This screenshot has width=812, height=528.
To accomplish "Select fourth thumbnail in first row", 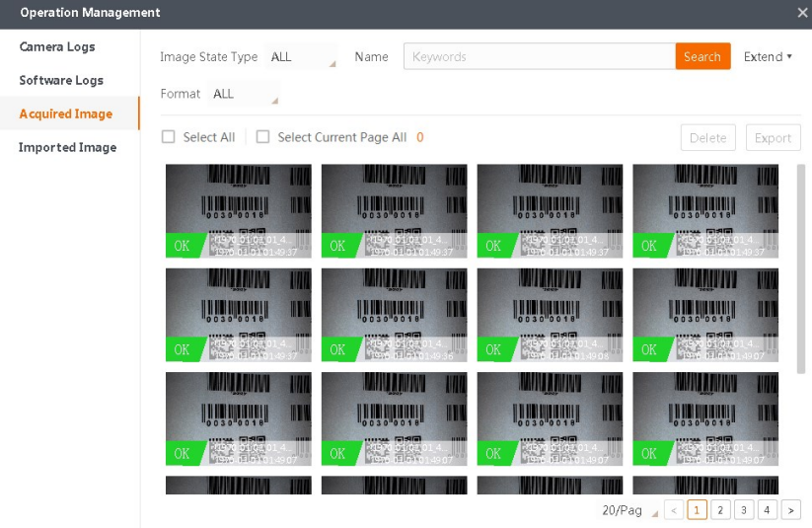I will tap(705, 211).
